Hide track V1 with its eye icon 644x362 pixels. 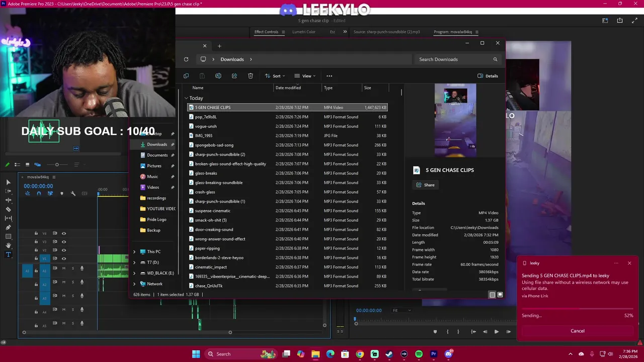(63, 258)
